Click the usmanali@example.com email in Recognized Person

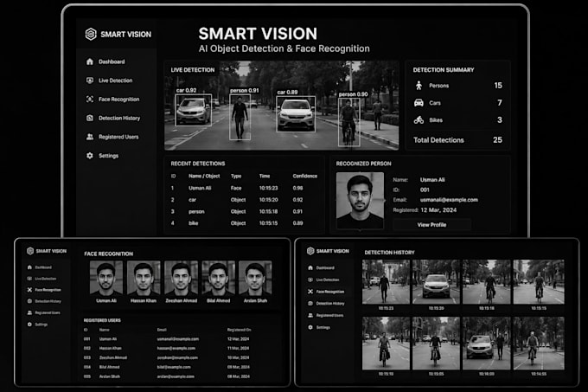pos(449,200)
